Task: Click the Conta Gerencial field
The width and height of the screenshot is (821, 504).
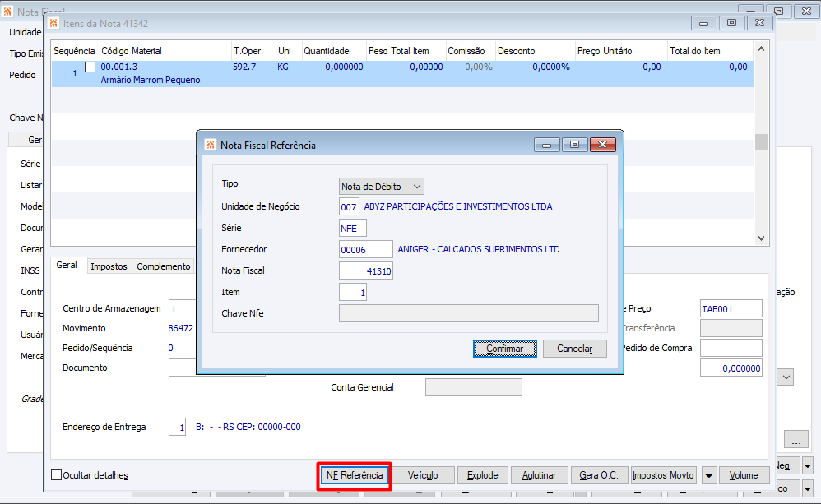Action: tap(473, 387)
